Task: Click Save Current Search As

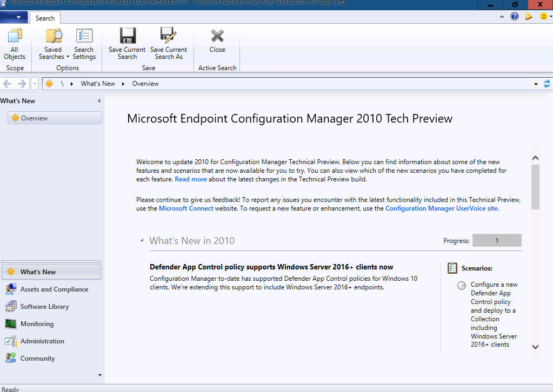Action: 169,44
